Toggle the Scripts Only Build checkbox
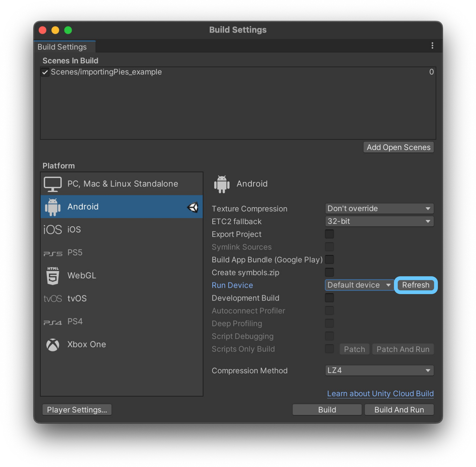 click(x=329, y=349)
